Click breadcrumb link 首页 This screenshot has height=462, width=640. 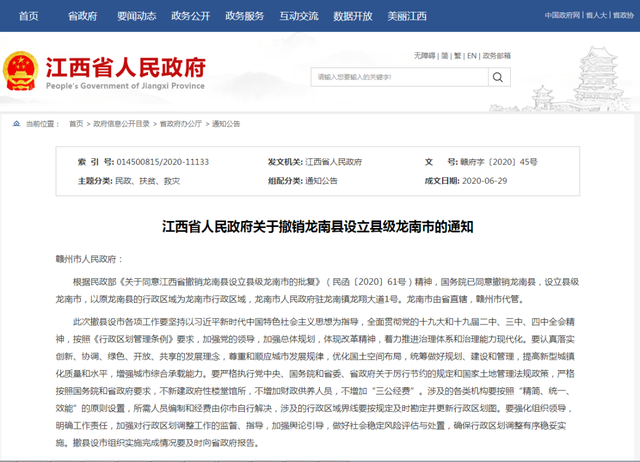pyautogui.click(x=76, y=124)
